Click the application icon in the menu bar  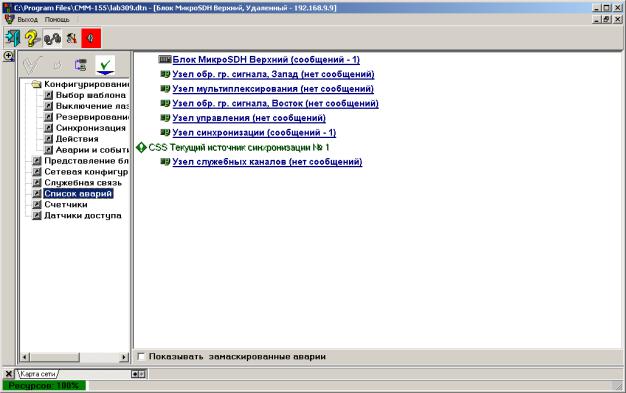pyautogui.click(x=9, y=19)
